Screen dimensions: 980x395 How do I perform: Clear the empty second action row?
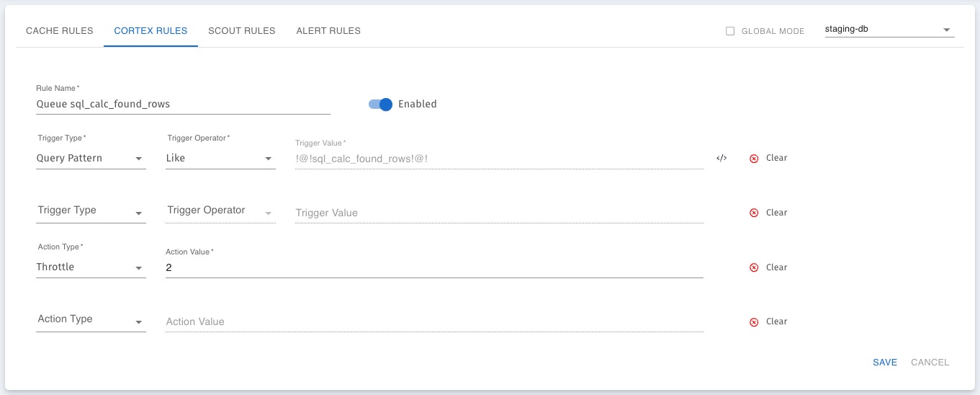pyautogui.click(x=754, y=322)
